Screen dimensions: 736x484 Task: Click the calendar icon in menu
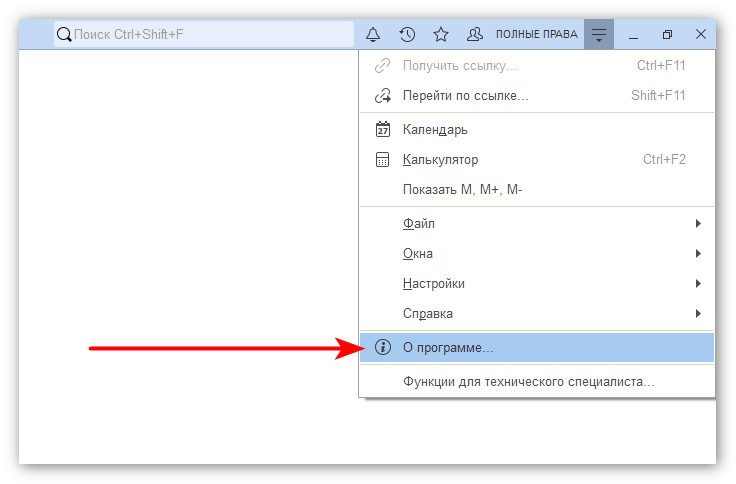pos(382,129)
